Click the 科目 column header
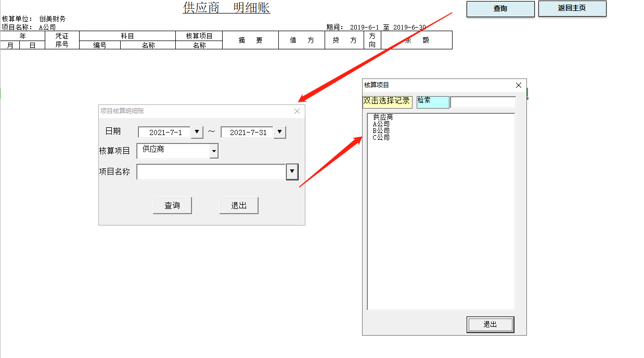Screen dimensions: 644x358 pyautogui.click(x=127, y=36)
